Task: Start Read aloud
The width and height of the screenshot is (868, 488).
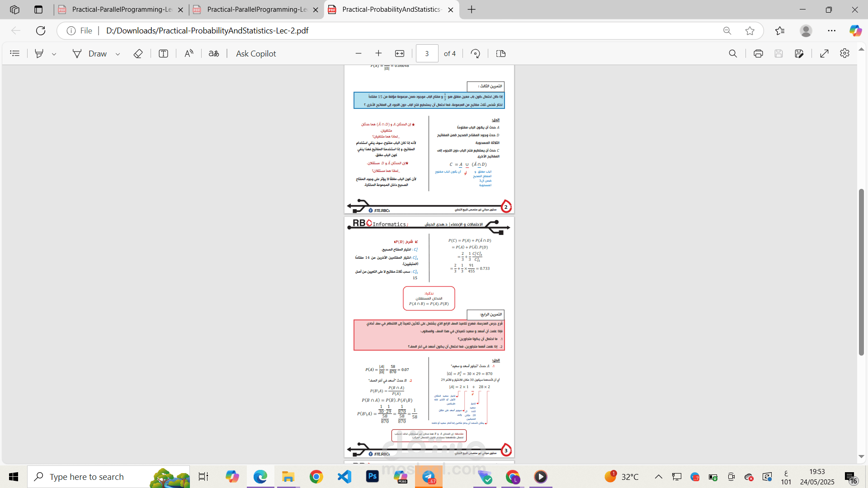Action: tap(189, 53)
